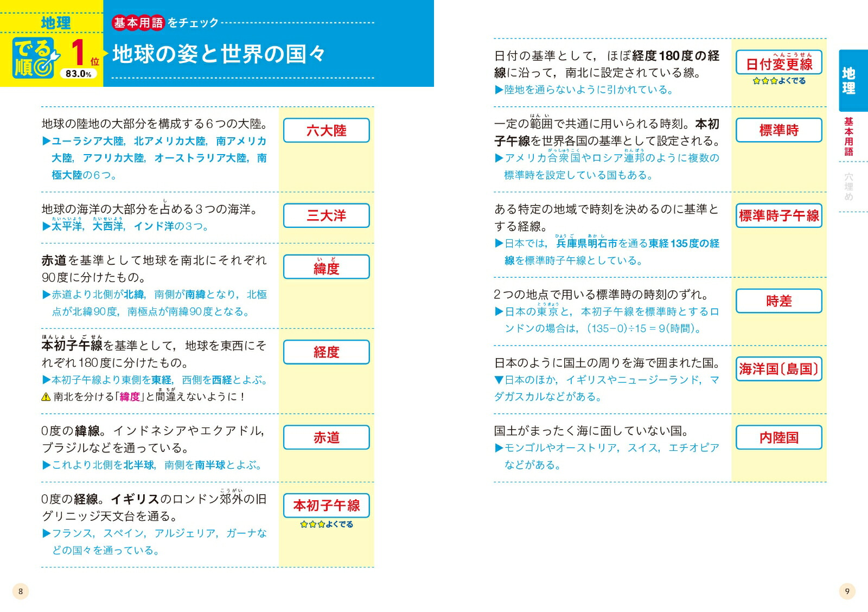Click the text ブラジルなどを通っている
The width and height of the screenshot is (868, 612).
(x=116, y=448)
